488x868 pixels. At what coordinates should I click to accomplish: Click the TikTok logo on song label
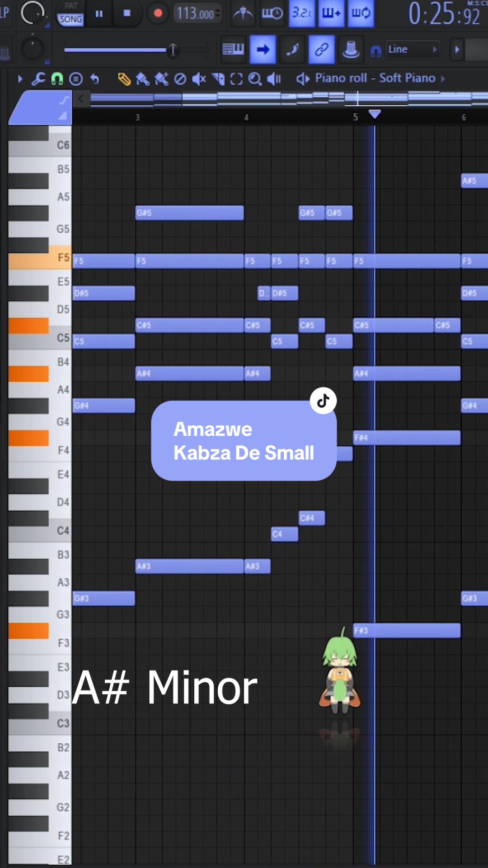point(323,401)
